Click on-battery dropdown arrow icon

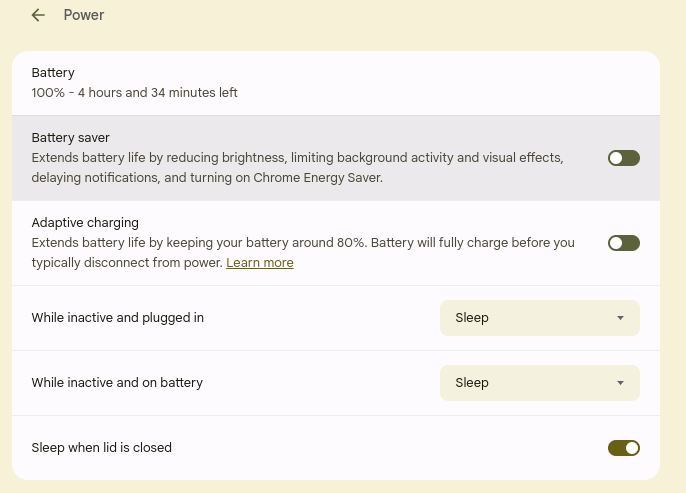click(x=620, y=383)
